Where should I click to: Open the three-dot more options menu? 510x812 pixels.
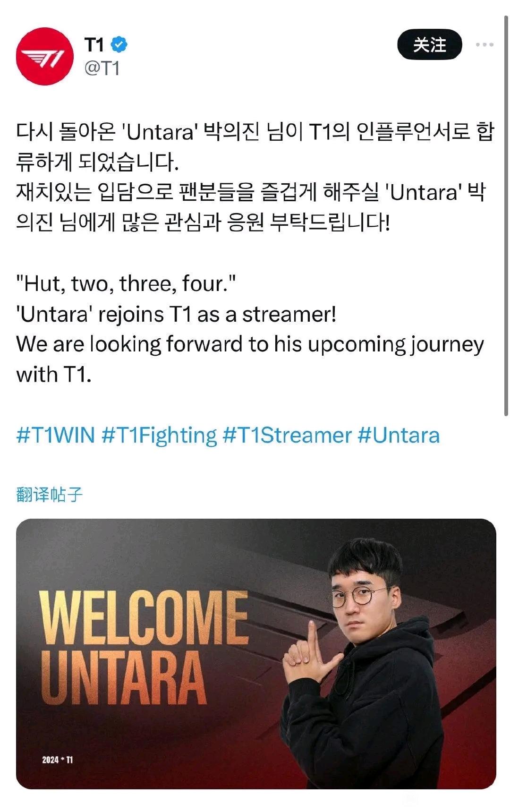484,45
